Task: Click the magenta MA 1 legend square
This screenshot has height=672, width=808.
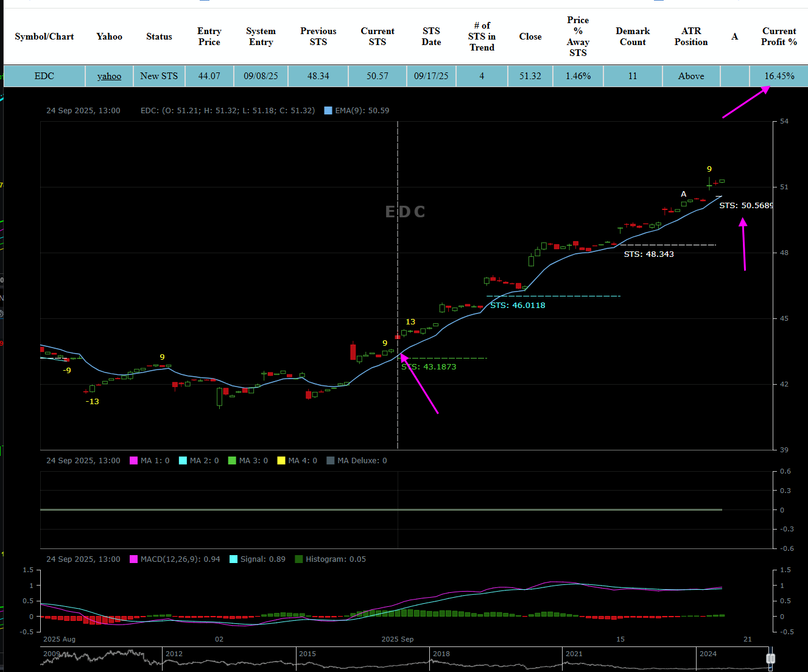Action: pos(134,461)
